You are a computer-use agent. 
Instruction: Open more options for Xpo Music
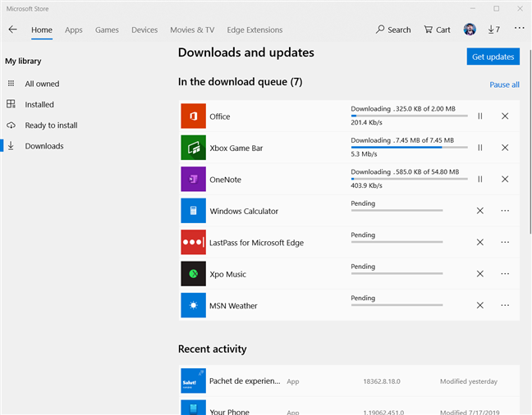point(505,274)
